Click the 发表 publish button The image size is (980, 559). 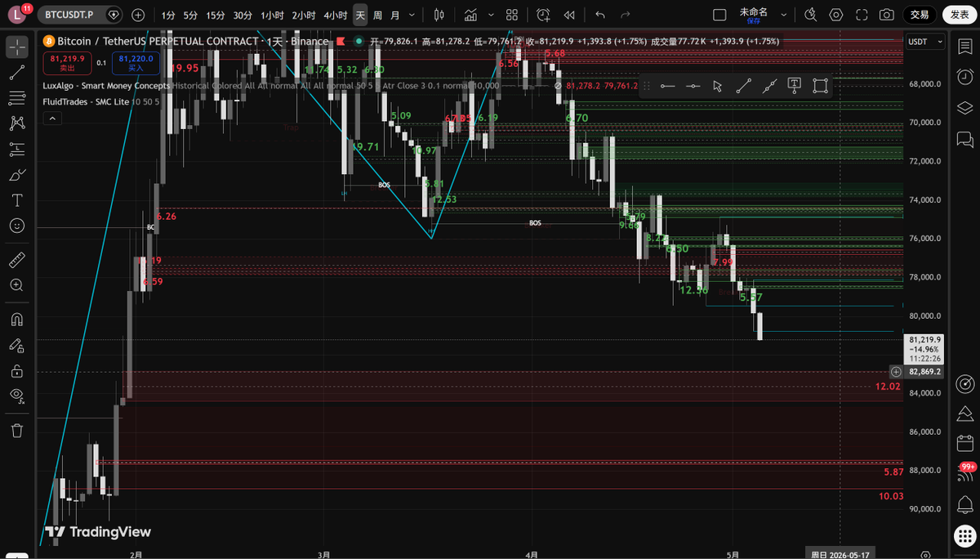tap(959, 15)
